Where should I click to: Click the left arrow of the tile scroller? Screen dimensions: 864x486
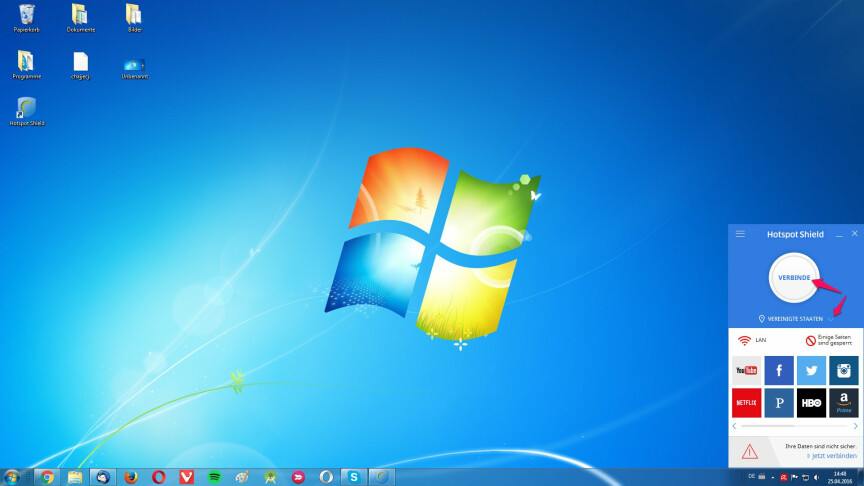[x=735, y=426]
